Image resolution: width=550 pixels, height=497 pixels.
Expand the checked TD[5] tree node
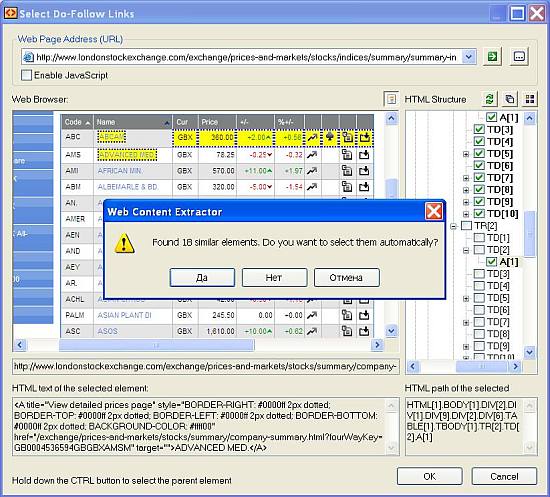(x=466, y=154)
